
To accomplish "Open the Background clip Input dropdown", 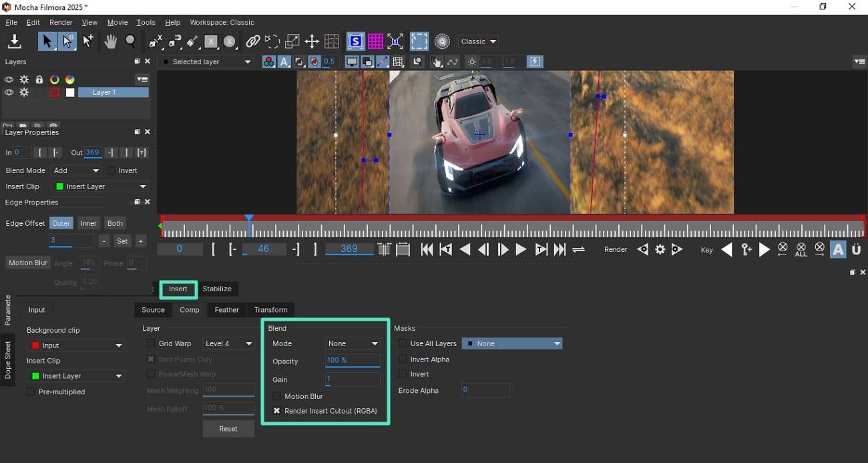I will click(75, 345).
